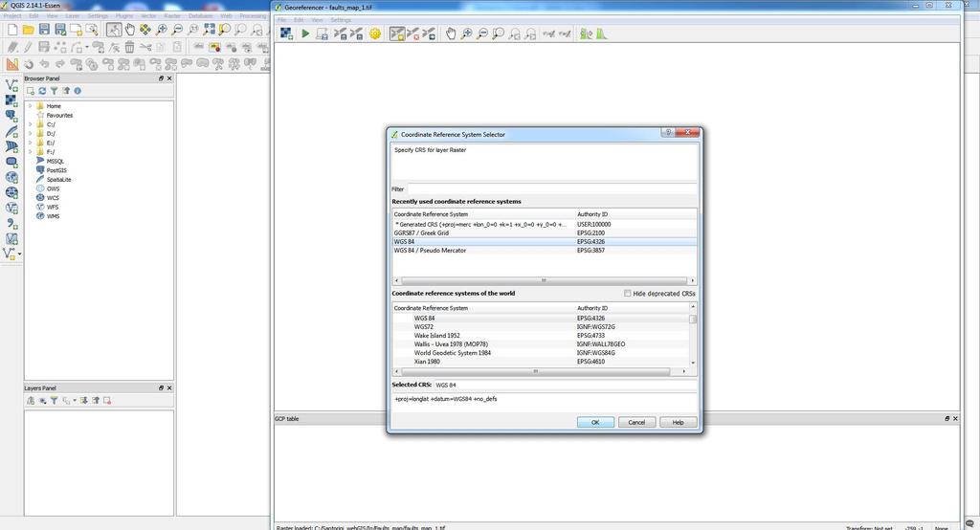Click horizontal scrollbar of recently used CRS list

click(x=545, y=280)
